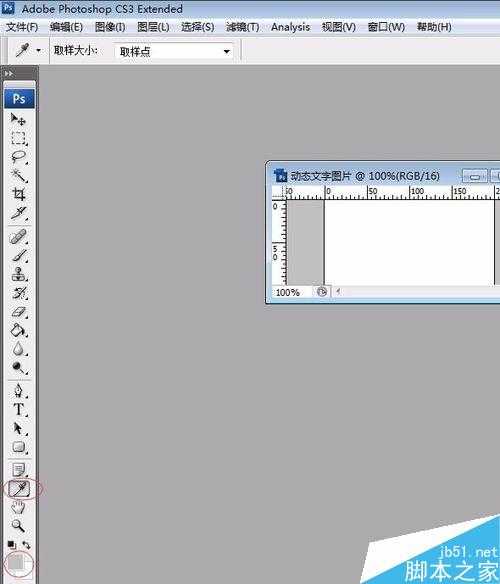Select the Clone Stamp tool
Image resolution: width=500 pixels, height=584 pixels.
tap(18, 274)
